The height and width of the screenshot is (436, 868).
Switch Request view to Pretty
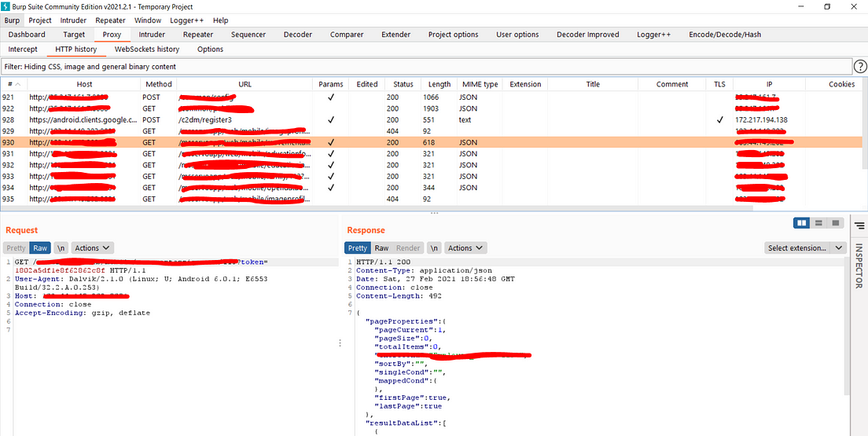coord(16,248)
